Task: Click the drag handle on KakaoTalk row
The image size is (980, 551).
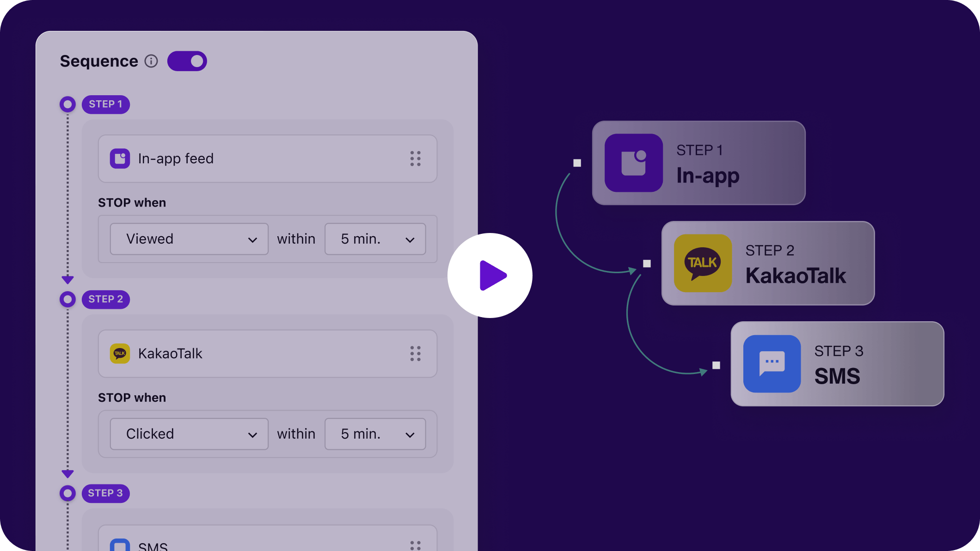Action: tap(415, 354)
